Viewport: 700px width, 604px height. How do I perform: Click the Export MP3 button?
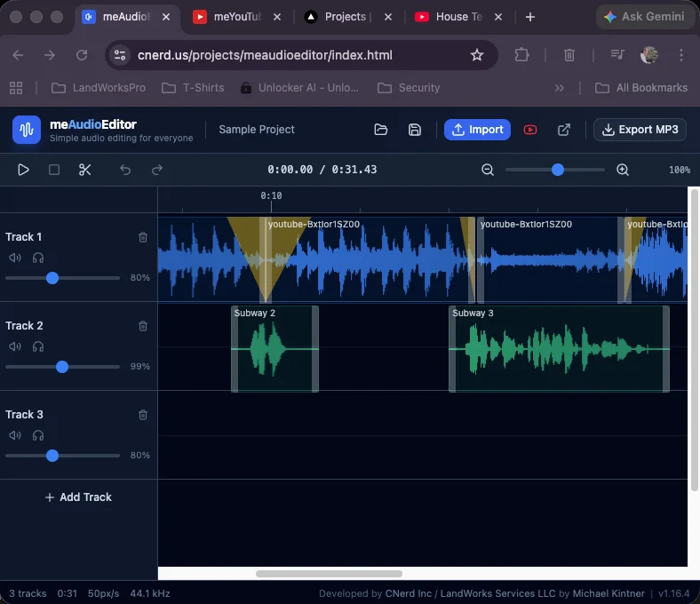(640, 130)
